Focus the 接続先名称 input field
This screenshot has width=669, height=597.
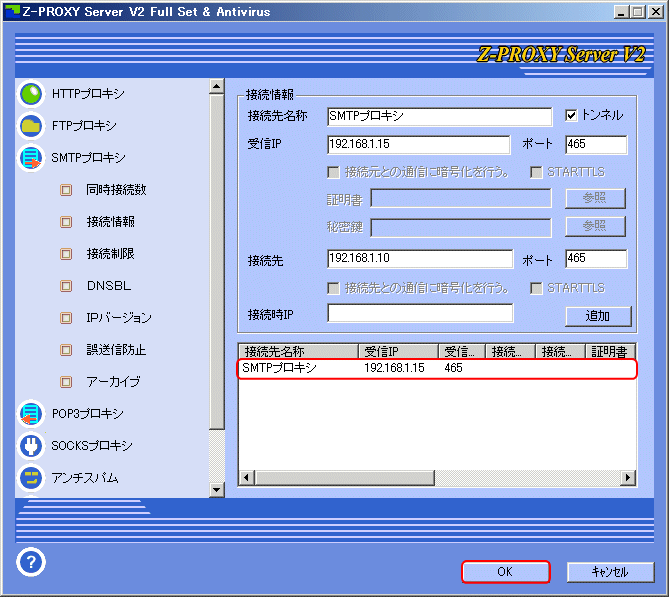pyautogui.click(x=439, y=116)
